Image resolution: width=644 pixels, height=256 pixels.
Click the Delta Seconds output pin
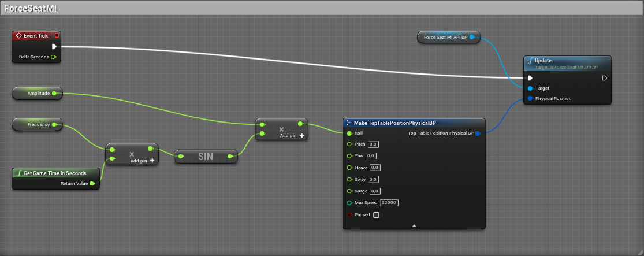click(53, 57)
